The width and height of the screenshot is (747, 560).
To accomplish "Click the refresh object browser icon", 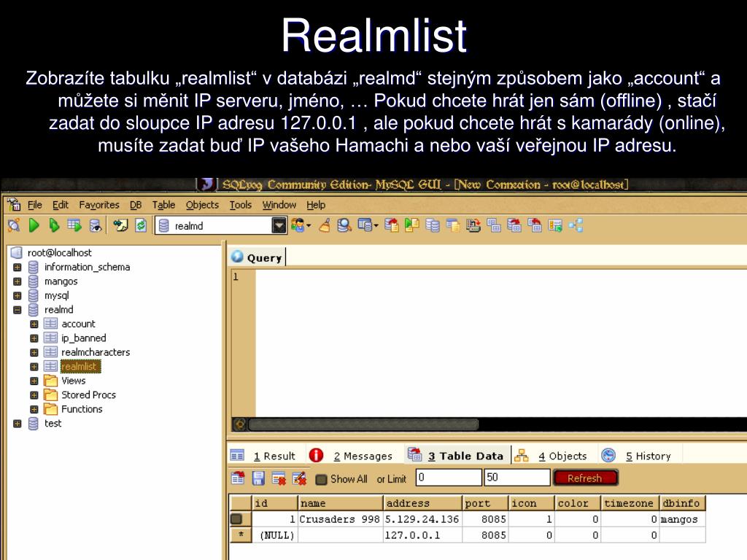I will [141, 225].
